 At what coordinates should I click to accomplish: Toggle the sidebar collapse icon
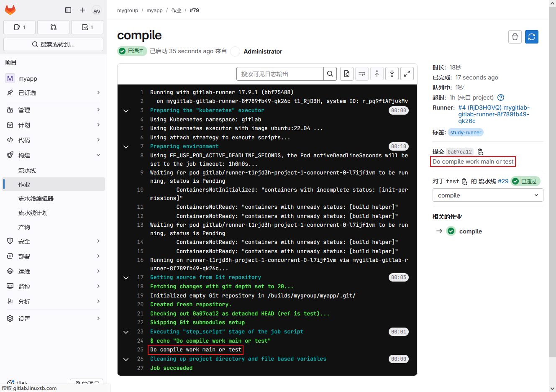(68, 10)
